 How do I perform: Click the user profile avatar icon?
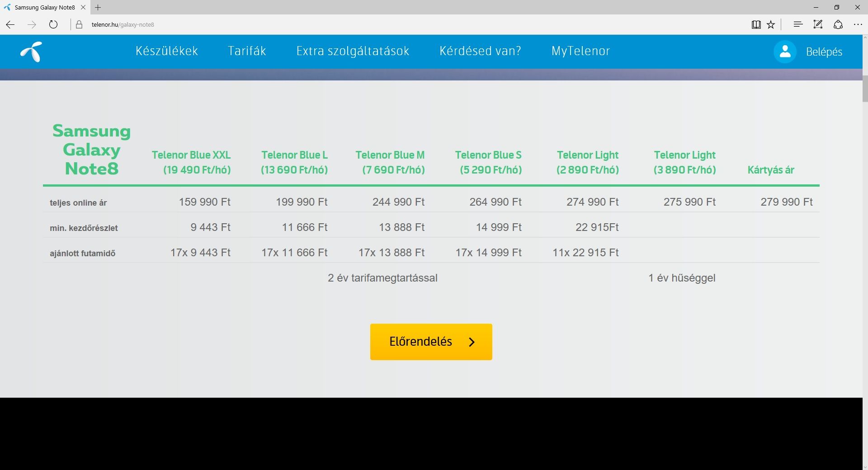785,52
